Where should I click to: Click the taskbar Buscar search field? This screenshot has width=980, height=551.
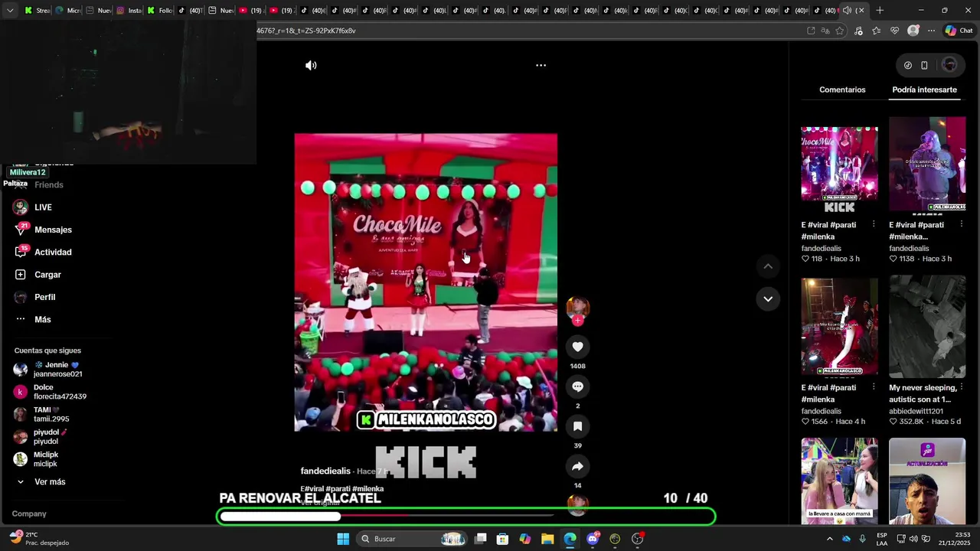click(413, 539)
